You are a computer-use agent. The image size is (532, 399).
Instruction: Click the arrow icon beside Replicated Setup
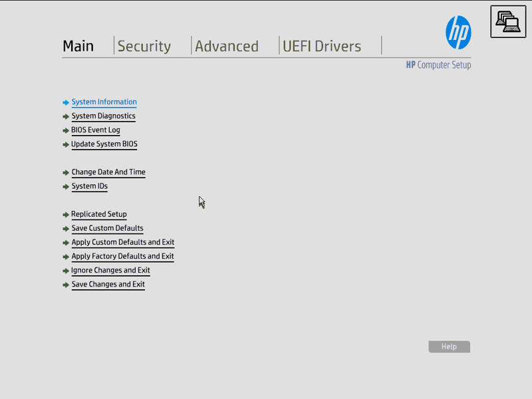point(66,215)
